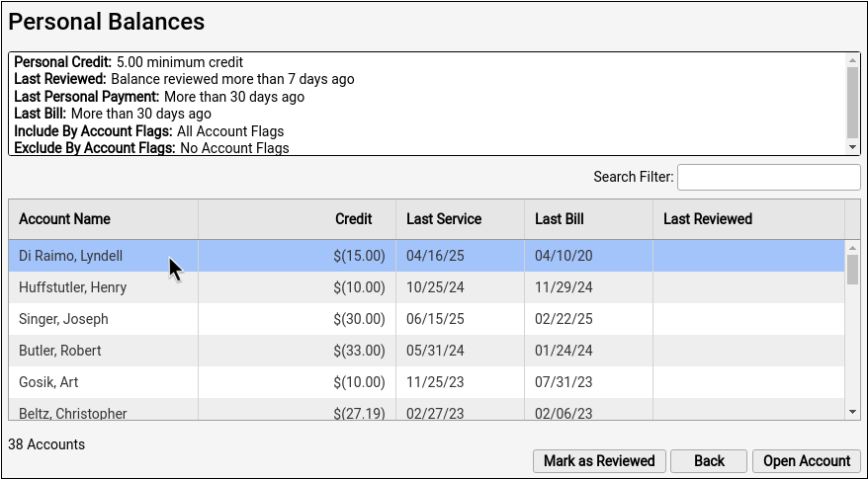
Task: Focus the Search Filter input field
Action: (x=769, y=177)
